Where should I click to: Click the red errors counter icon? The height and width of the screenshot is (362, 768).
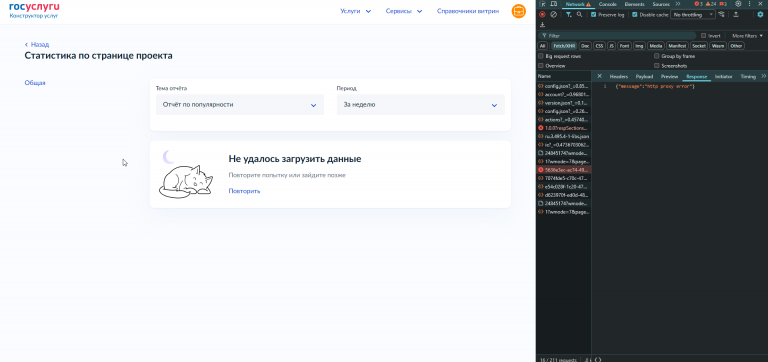pyautogui.click(x=698, y=4)
